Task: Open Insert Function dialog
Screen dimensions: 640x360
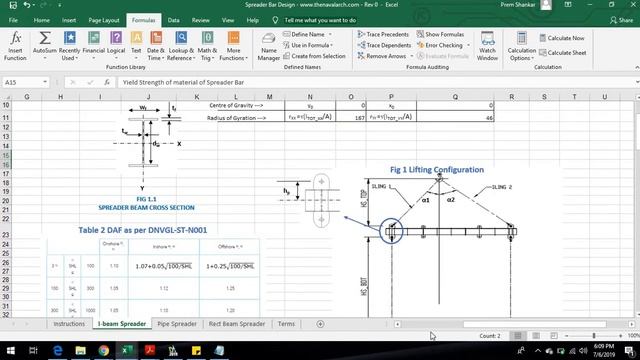Action: click(x=15, y=46)
